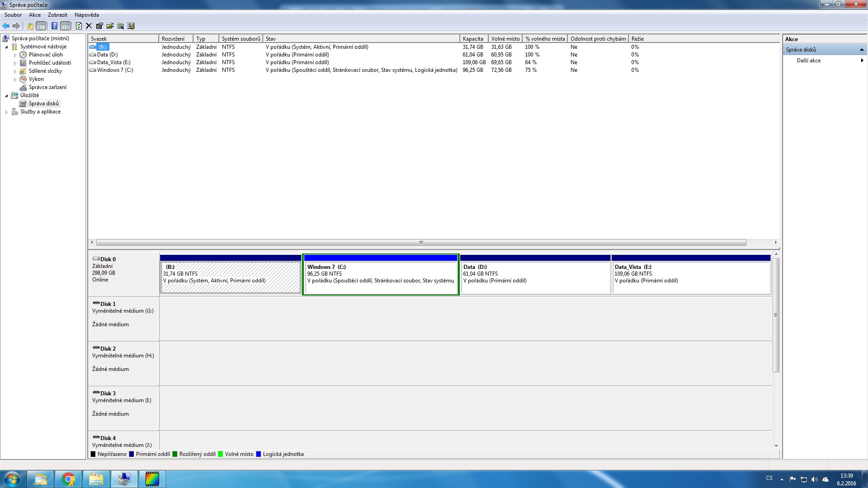The height and width of the screenshot is (488, 868).
Task: Click the blue Back arrow in toolbar
Action: click(x=6, y=26)
